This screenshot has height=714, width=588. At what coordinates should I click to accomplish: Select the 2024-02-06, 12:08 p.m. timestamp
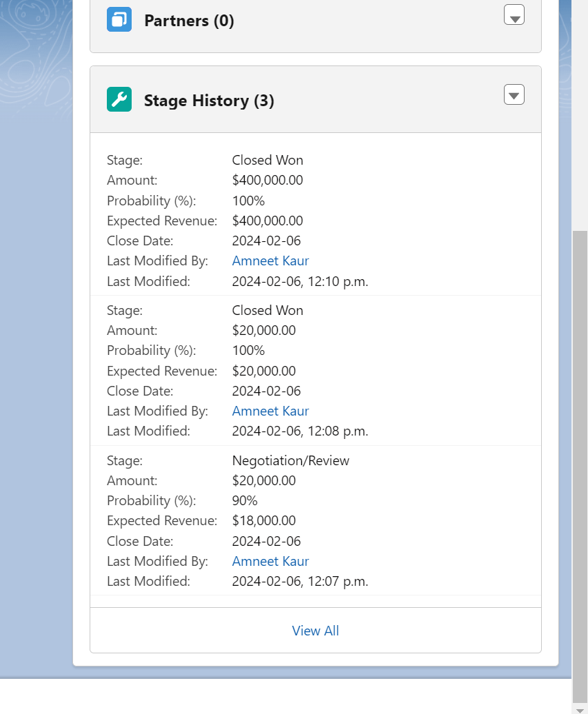[x=300, y=431]
